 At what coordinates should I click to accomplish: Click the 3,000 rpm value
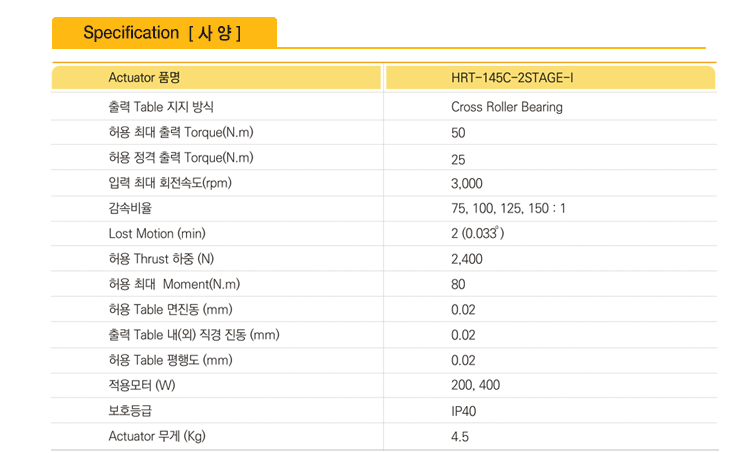coord(466,184)
